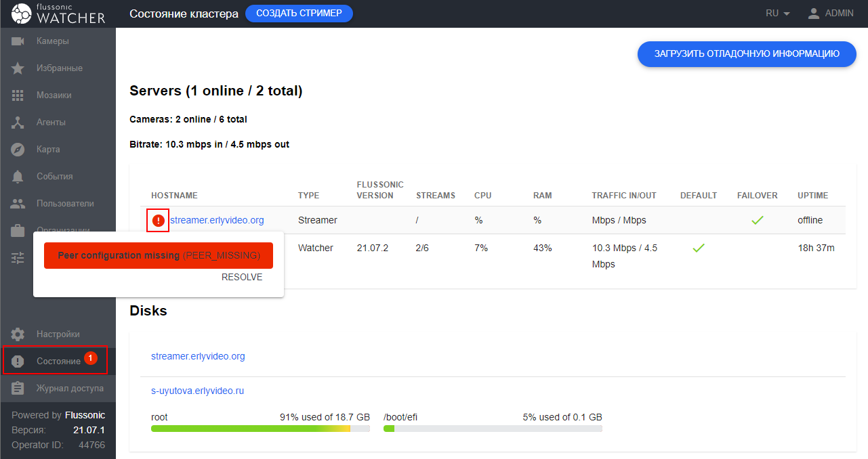Click the people icon for Пользователи
The image size is (868, 459).
pyautogui.click(x=18, y=204)
